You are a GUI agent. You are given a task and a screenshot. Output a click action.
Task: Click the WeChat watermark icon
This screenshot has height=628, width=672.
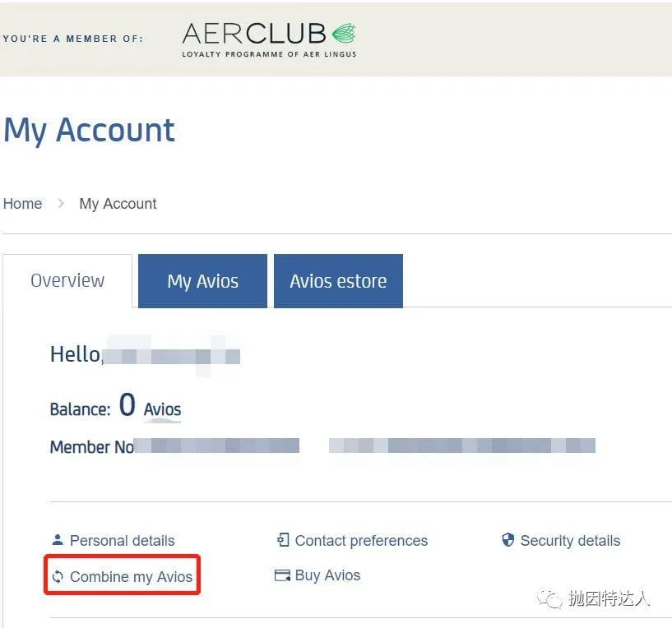tap(550, 598)
